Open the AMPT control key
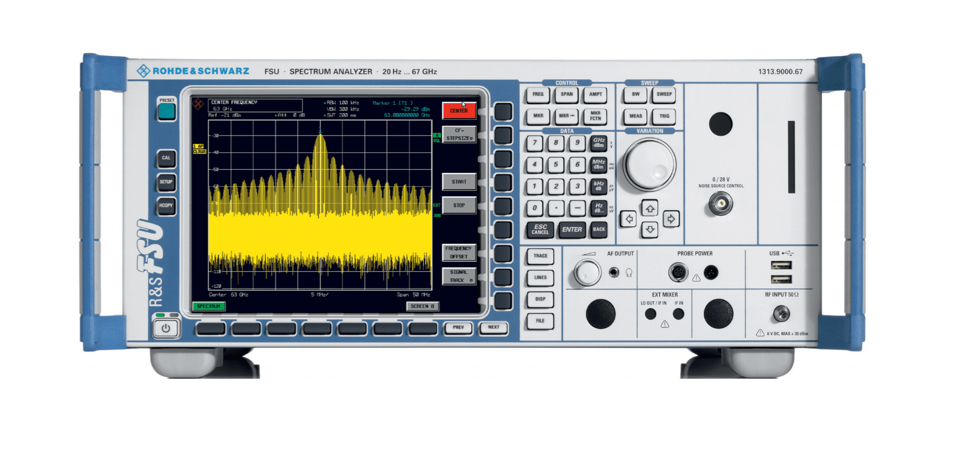This screenshot has width=980, height=459. 596,95
